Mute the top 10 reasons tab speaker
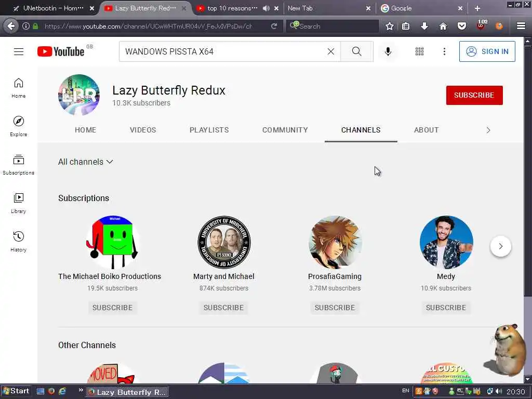Screen dimensions: 532x399 pyautogui.click(x=267, y=8)
